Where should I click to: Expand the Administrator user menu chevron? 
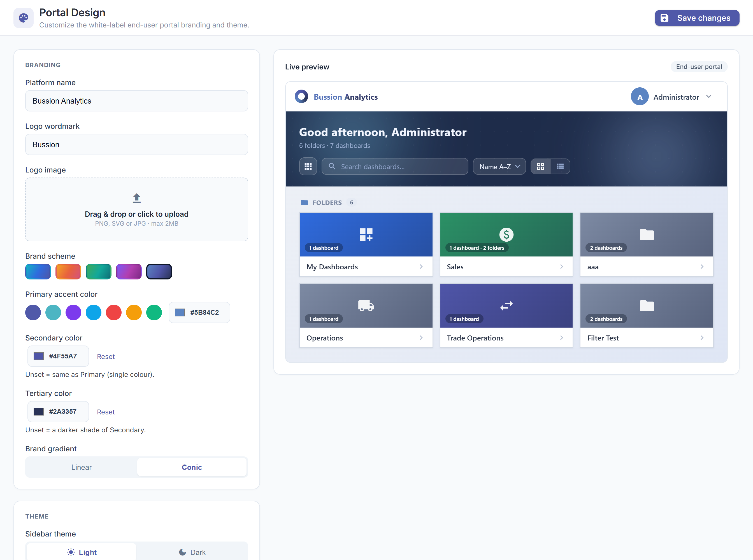[708, 97]
